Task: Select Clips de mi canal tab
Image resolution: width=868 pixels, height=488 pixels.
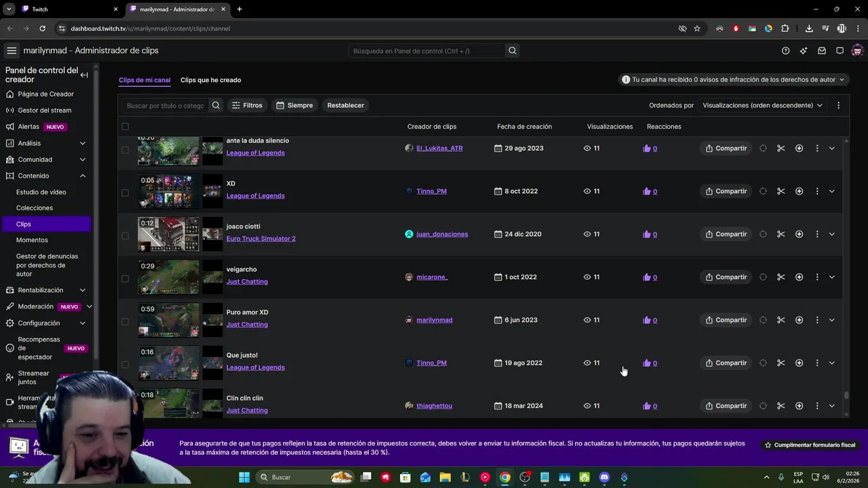Action: click(x=144, y=80)
